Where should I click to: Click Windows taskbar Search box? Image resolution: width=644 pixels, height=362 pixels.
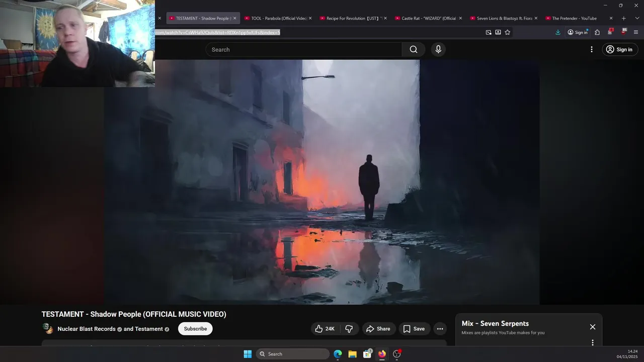293,354
